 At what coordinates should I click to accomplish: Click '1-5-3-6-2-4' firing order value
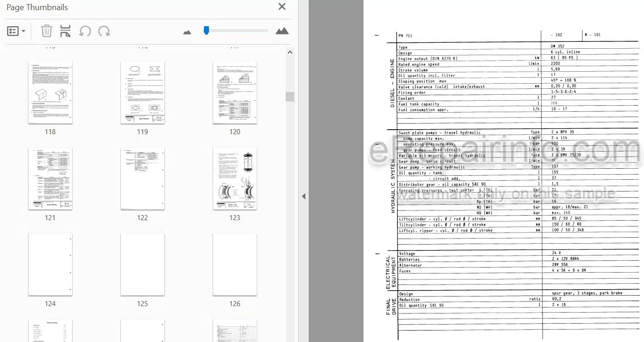[x=563, y=92]
